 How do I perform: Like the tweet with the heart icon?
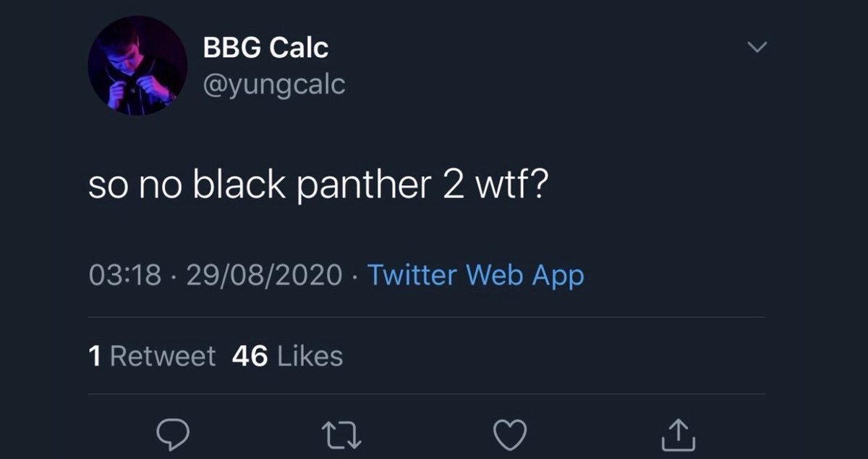(x=509, y=434)
